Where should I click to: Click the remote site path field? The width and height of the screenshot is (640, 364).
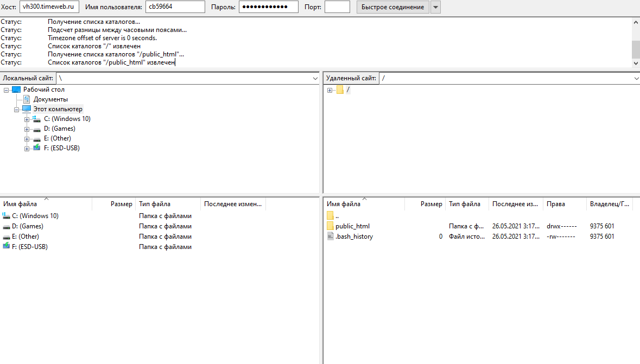tap(506, 78)
